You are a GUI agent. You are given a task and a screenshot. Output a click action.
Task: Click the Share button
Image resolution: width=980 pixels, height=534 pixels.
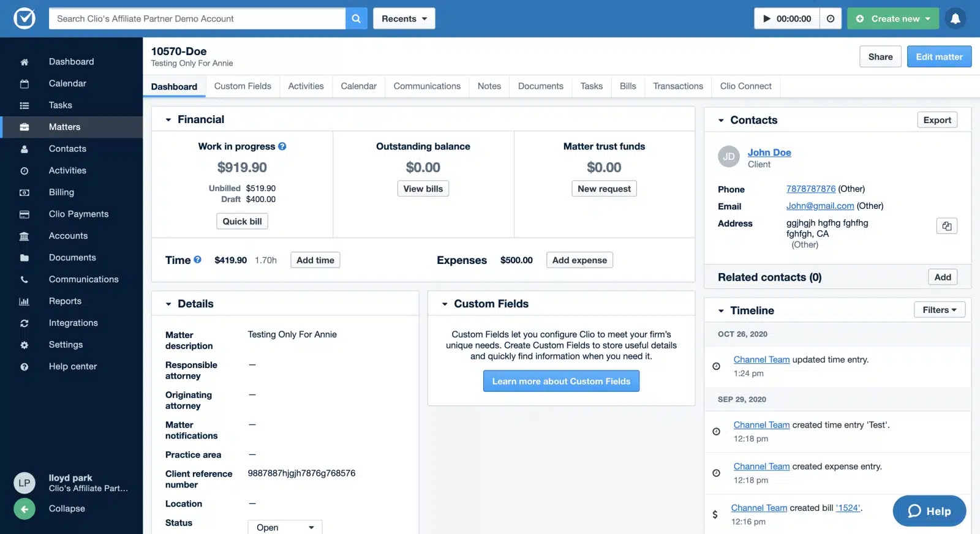tap(880, 57)
